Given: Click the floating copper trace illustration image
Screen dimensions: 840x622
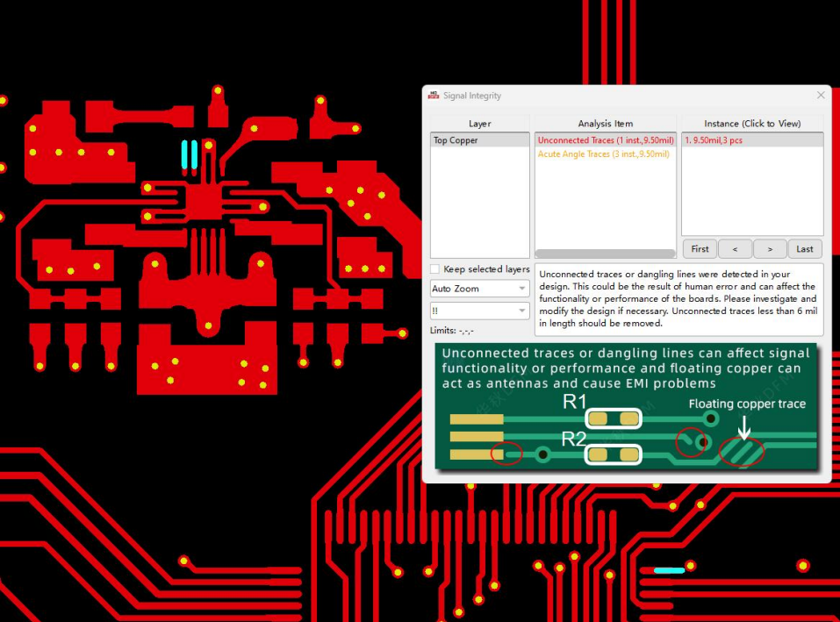Looking at the screenshot, I should 627,407.
